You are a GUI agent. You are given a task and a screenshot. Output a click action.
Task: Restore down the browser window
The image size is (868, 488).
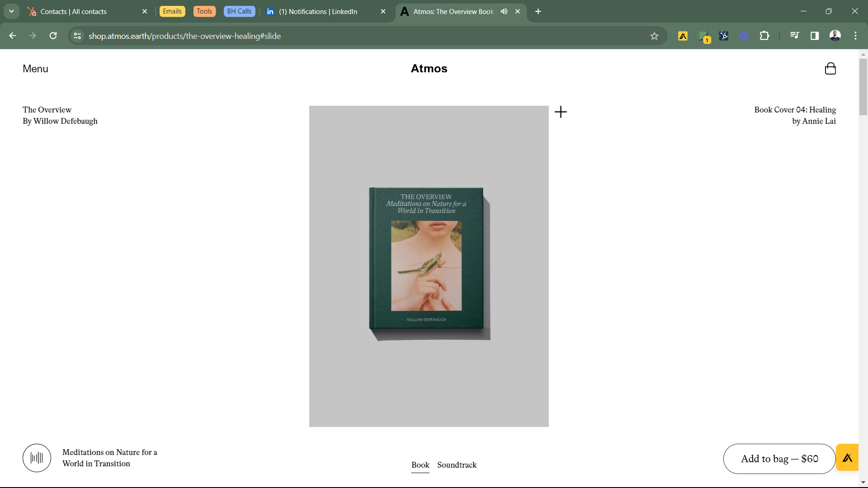(x=829, y=11)
